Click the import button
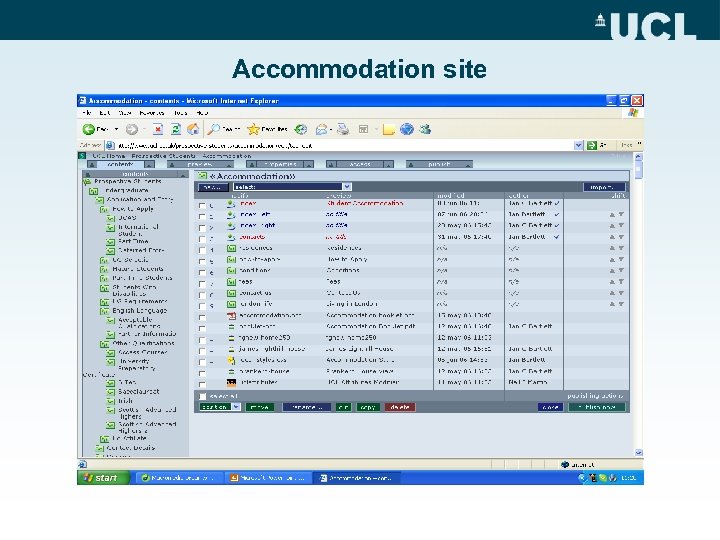Viewport: 720px width, 540px height. [x=604, y=187]
